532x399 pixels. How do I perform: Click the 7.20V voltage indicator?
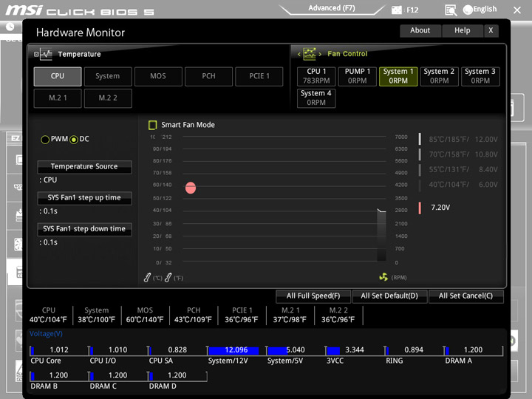coord(434,208)
